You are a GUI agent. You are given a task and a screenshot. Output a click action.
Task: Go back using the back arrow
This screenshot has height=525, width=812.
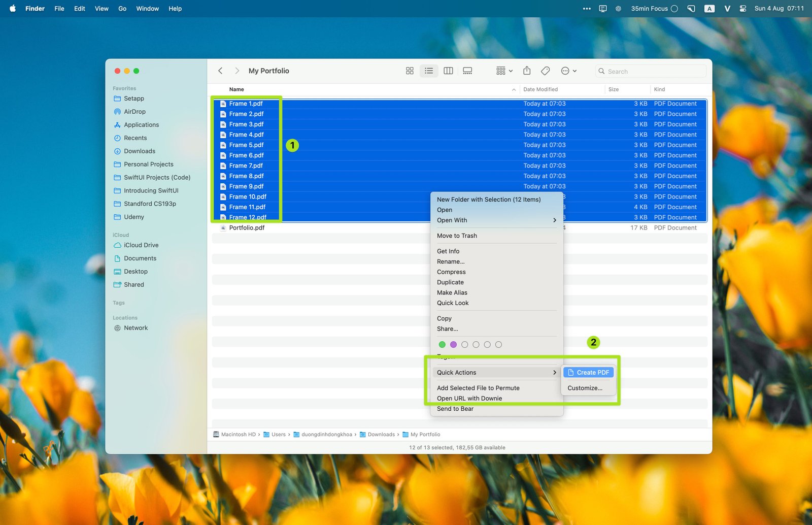click(220, 71)
